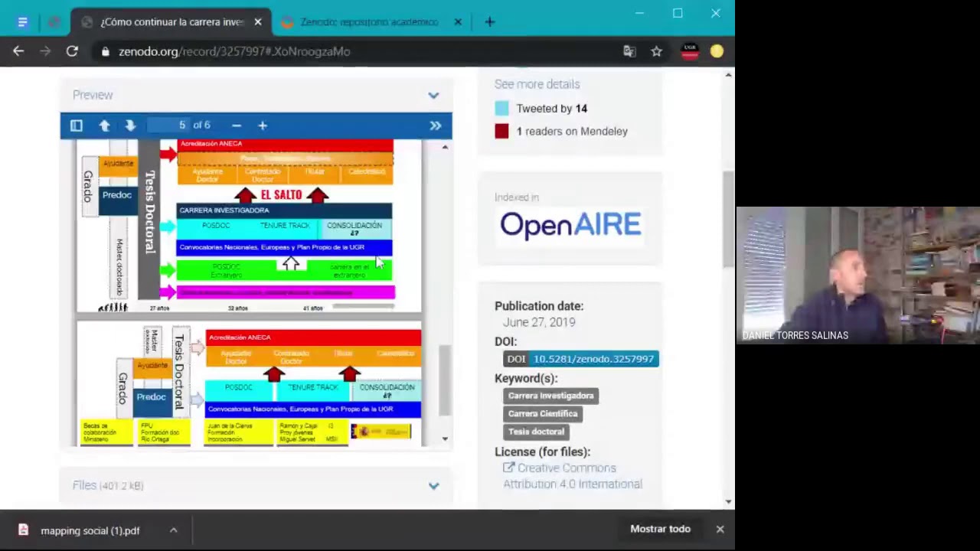
Task: Open a new browser tab
Action: (489, 21)
